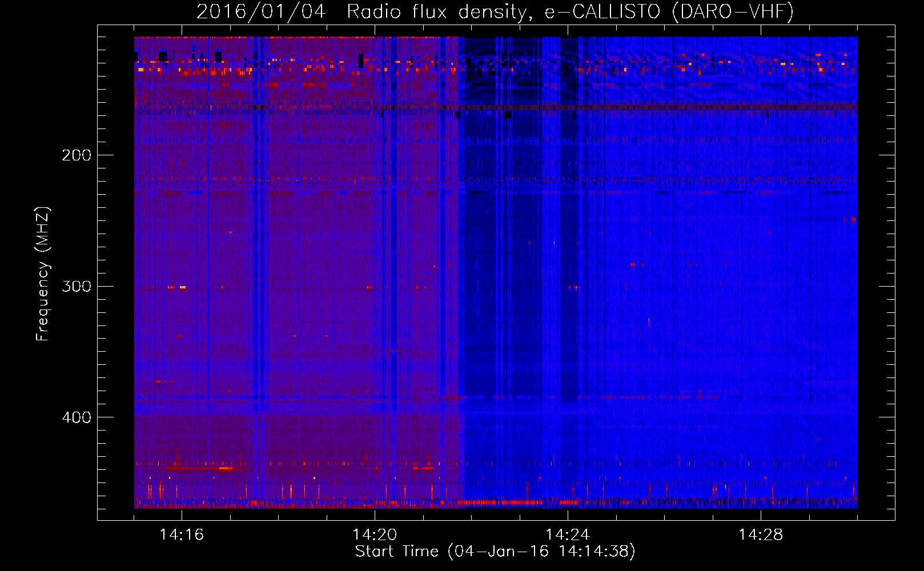Click the bright red streak along bottom edge after 14:22
924x571 pixels.
(x=503, y=502)
